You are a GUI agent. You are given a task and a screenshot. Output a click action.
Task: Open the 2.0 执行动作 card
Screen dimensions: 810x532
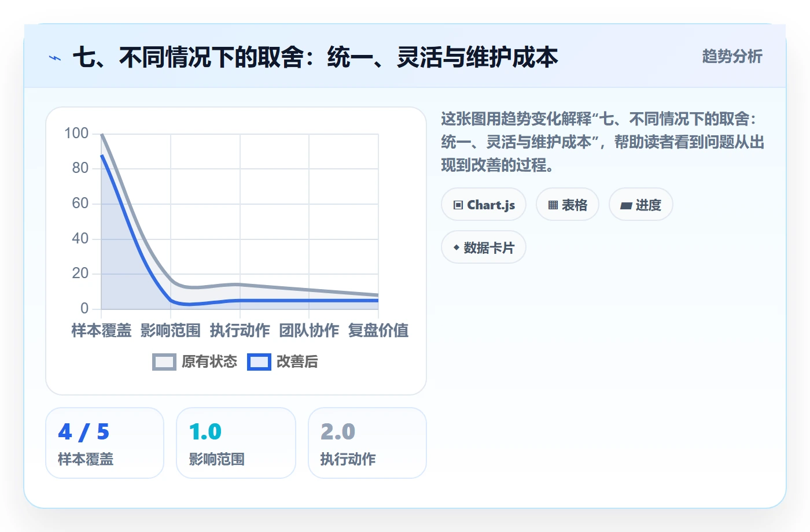click(x=367, y=443)
